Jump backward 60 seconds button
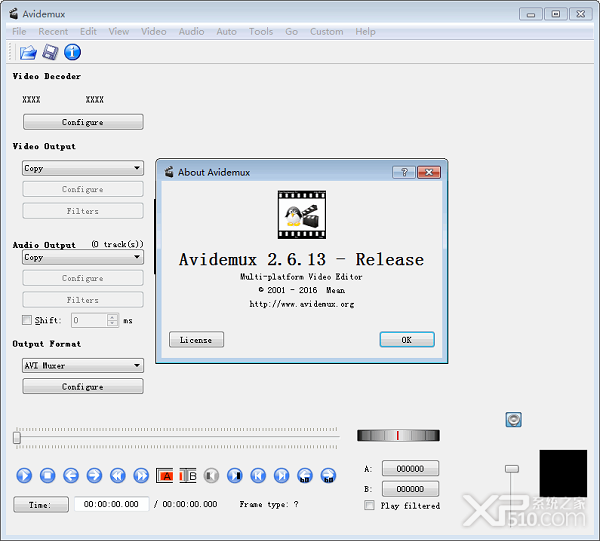The height and width of the screenshot is (541, 600). click(305, 476)
